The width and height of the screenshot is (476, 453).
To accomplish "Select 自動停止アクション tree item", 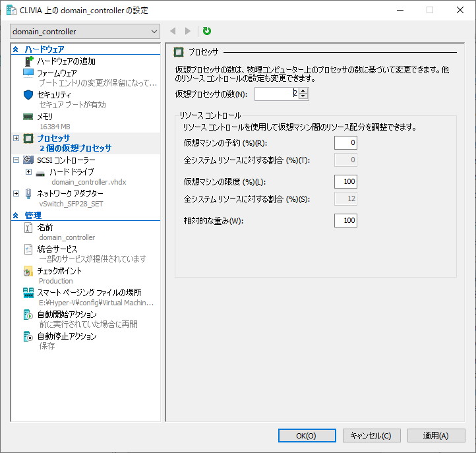I will (67, 336).
